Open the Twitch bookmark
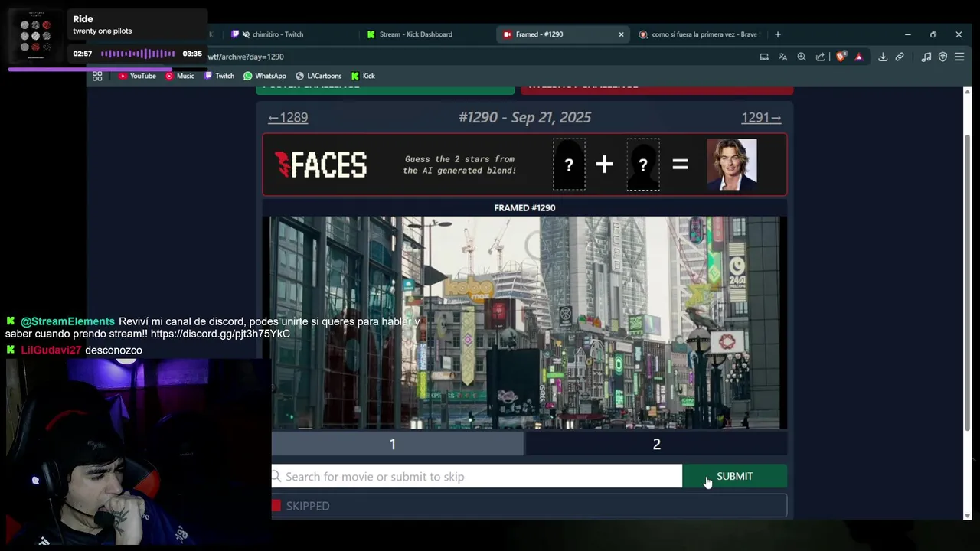 [x=219, y=76]
